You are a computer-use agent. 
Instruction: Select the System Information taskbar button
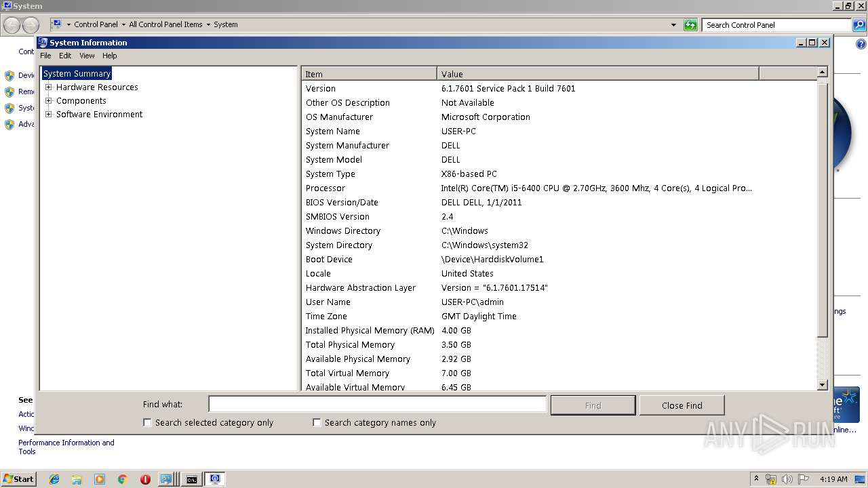[x=215, y=479]
